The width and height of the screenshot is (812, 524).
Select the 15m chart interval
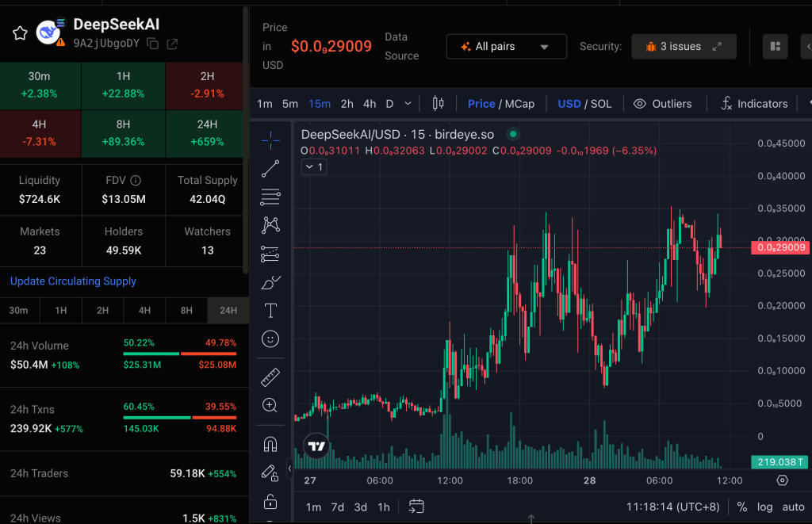click(320, 104)
